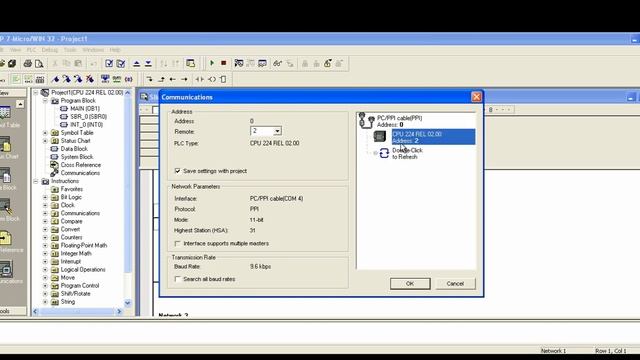Screen dimensions: 640x360
Task: Click the Line Down ladder tool
Action: [149, 79]
